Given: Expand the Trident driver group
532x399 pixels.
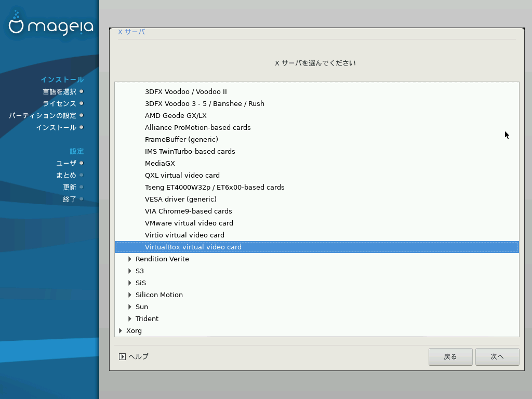Looking at the screenshot, I should click(129, 318).
